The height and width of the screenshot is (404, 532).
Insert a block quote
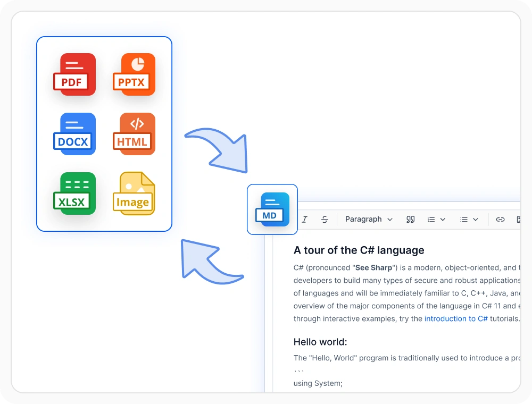point(411,220)
